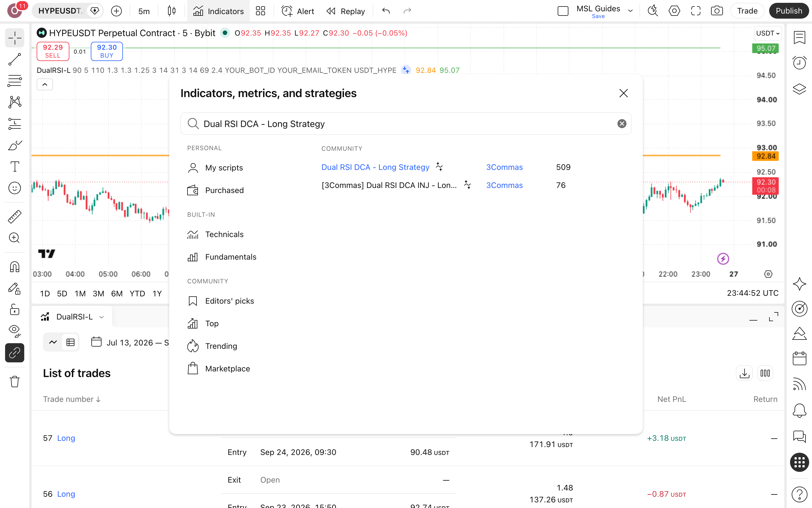Screen dimensions: 812x508
Task: Create a new Alert
Action: 298,11
